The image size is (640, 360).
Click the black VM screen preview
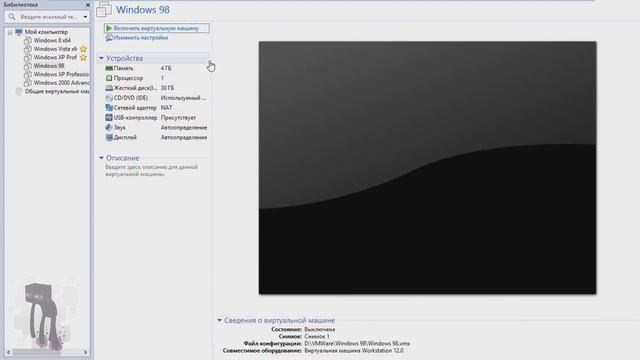[427, 167]
